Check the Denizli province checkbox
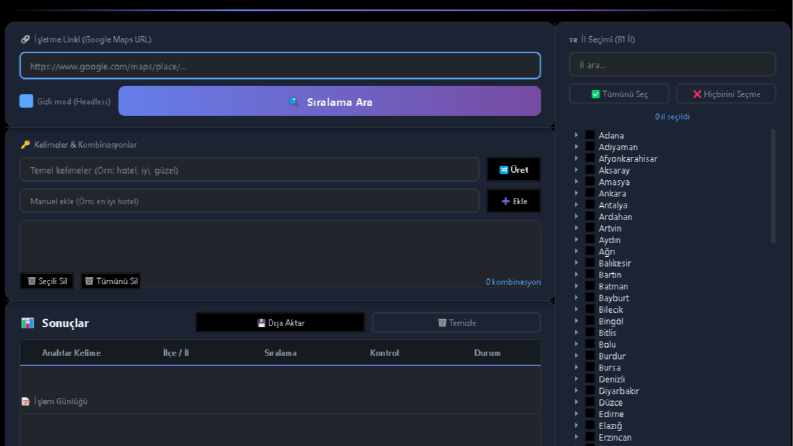Screen dimensions: 793x446 click(x=590, y=379)
